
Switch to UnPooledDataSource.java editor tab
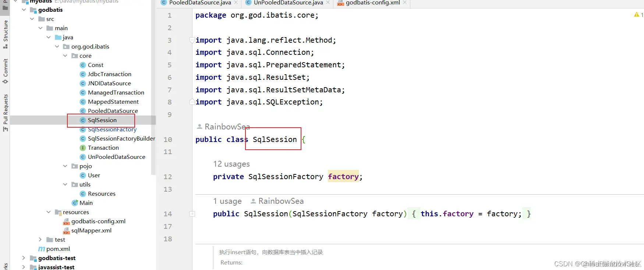288,3
